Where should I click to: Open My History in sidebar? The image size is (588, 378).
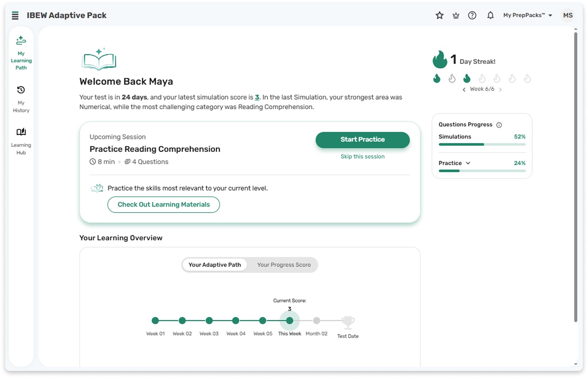pos(21,99)
